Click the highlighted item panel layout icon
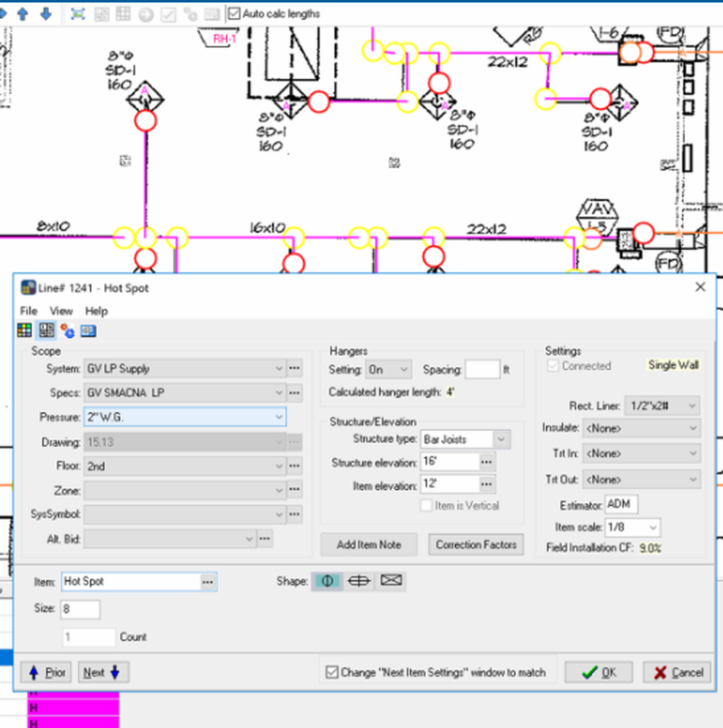 click(x=46, y=330)
